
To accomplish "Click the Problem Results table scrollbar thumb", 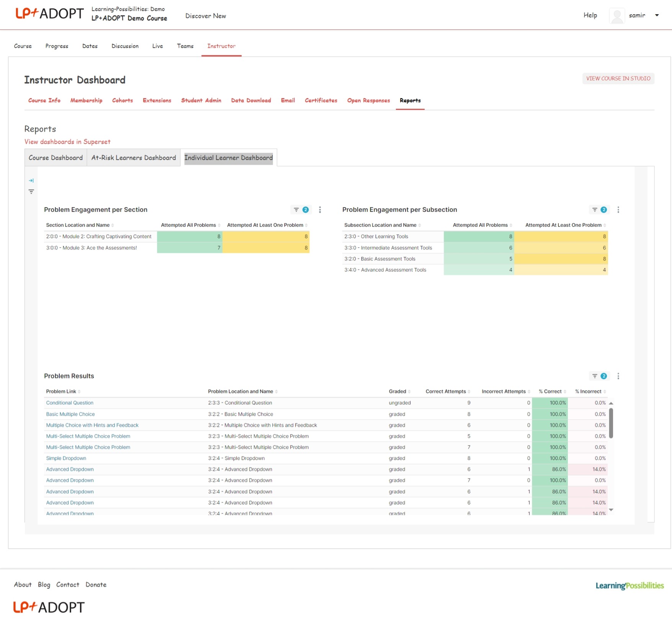I will (x=611, y=423).
